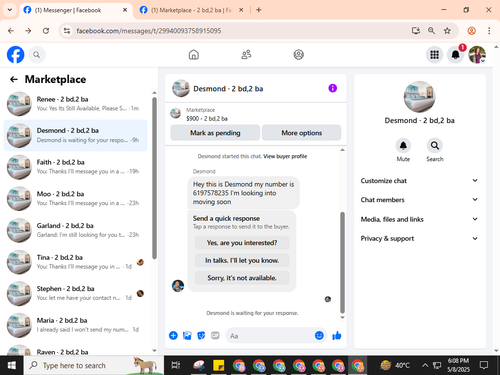Go to Home feed icon
The image size is (500, 375).
(194, 54)
